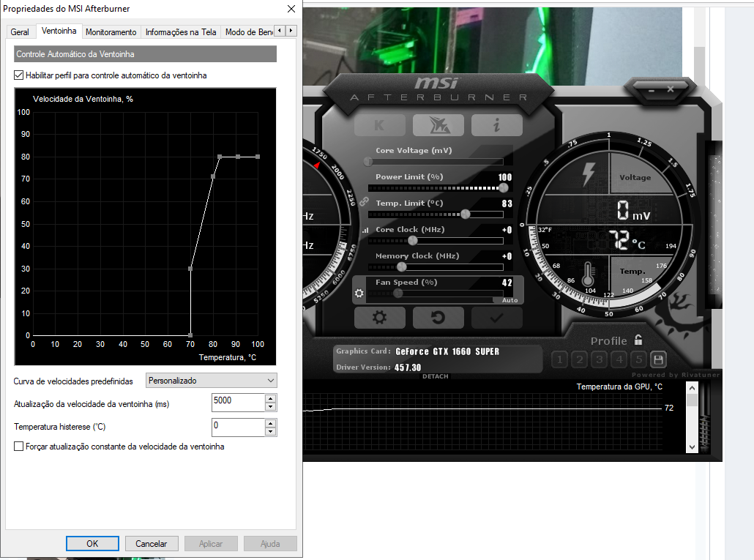
Task: Close the Propriedades do MSI Afterburner dialog
Action: click(x=291, y=9)
